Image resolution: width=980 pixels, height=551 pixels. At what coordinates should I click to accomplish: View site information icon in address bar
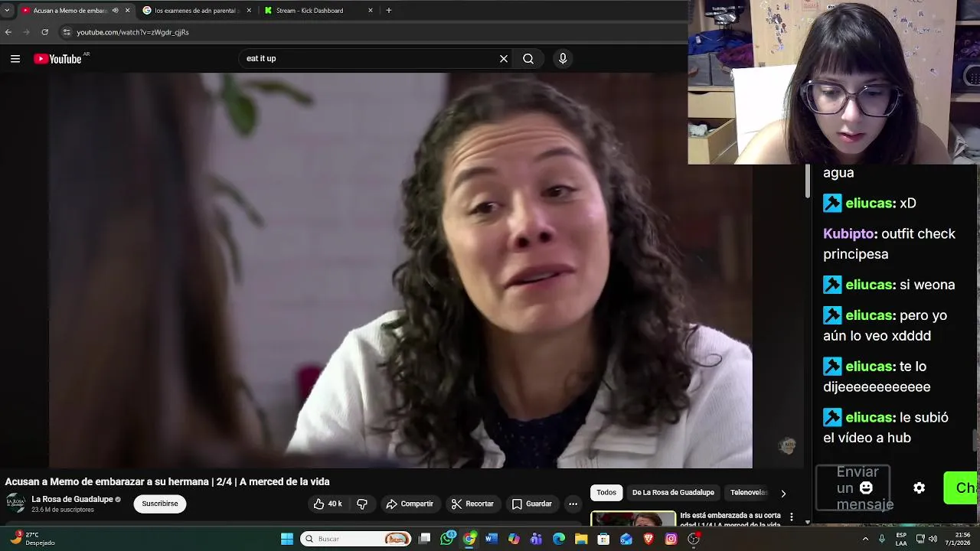click(67, 32)
